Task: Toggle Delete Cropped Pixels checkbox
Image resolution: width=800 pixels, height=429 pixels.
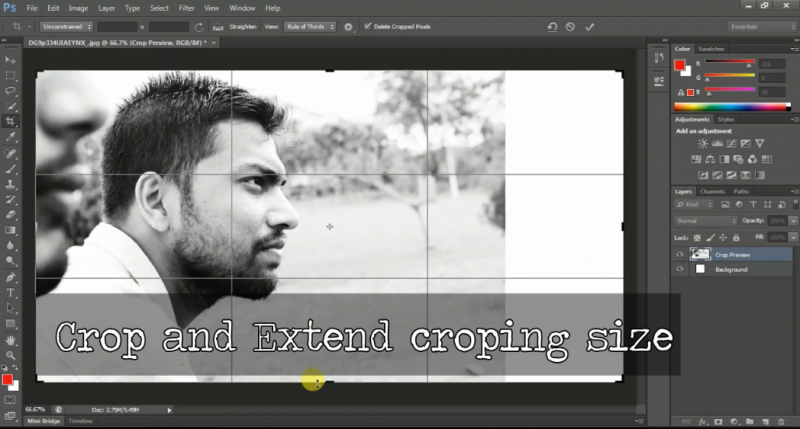Action: [x=367, y=26]
